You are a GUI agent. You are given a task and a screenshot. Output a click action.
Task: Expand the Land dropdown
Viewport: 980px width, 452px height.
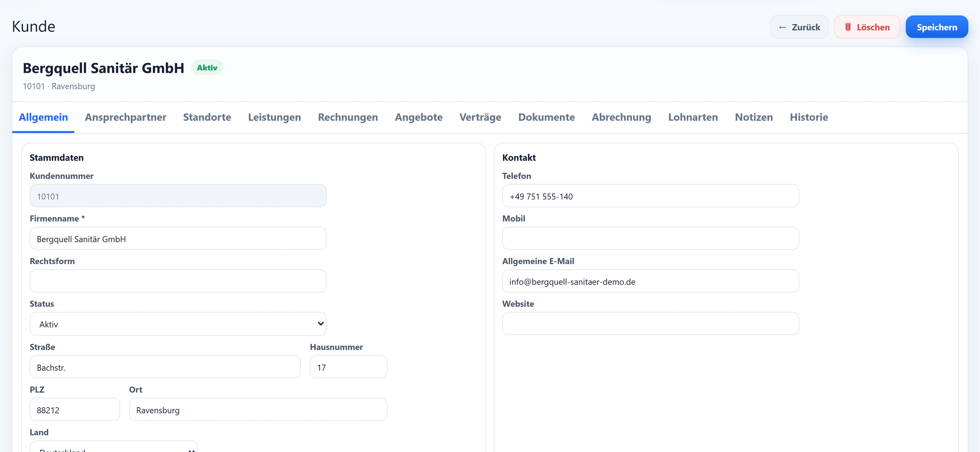113,447
